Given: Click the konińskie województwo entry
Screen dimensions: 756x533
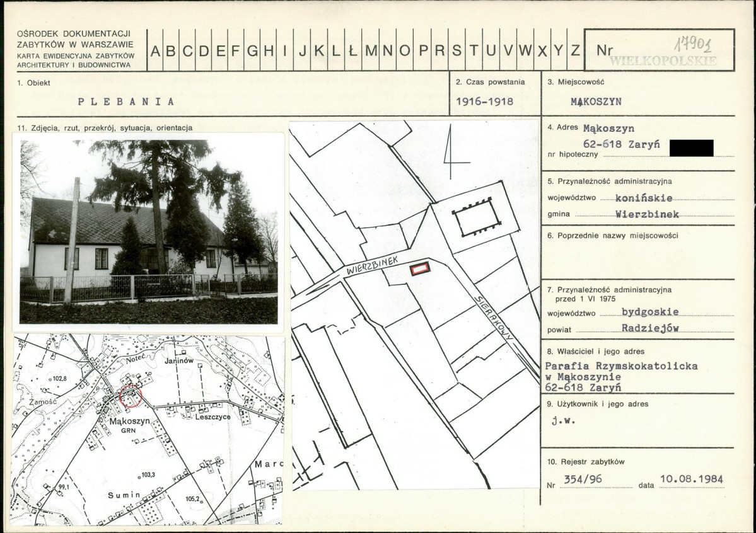Looking at the screenshot, I should point(644,198).
